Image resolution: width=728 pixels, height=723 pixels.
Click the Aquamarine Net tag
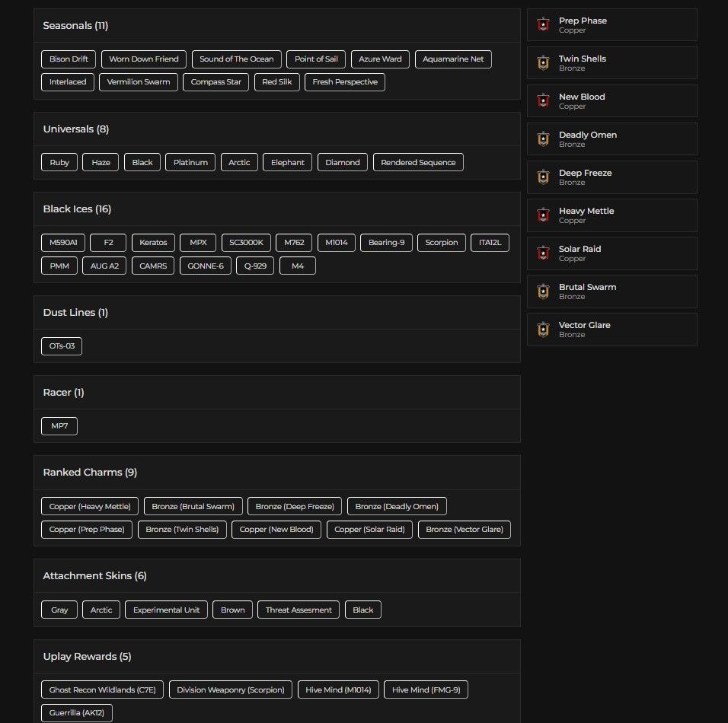coord(453,59)
